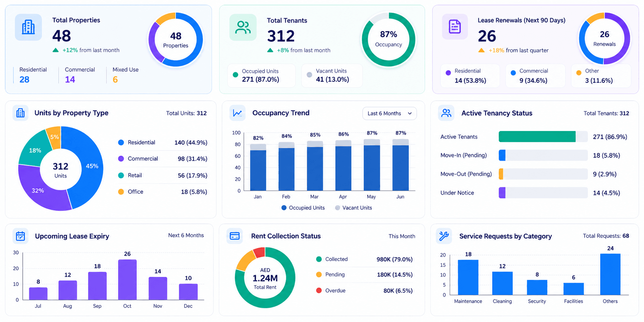Select the Vacant Units 41 (13.0%) card
The image size is (644, 322).
(332, 76)
